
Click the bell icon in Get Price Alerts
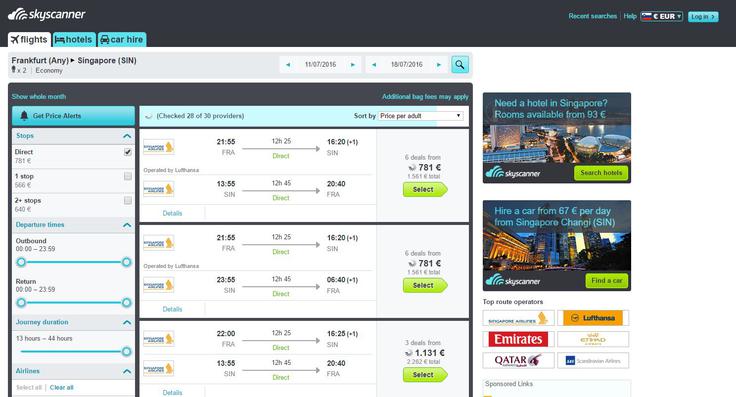[24, 115]
